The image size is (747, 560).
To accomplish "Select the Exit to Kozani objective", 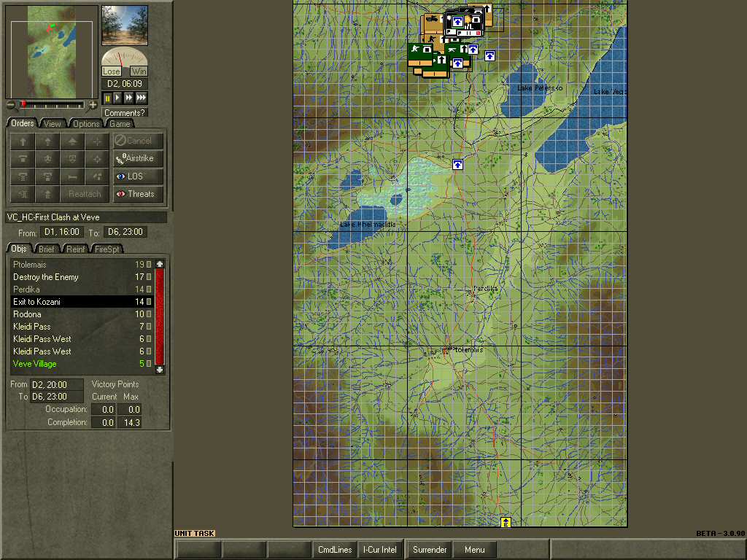I will coord(82,301).
